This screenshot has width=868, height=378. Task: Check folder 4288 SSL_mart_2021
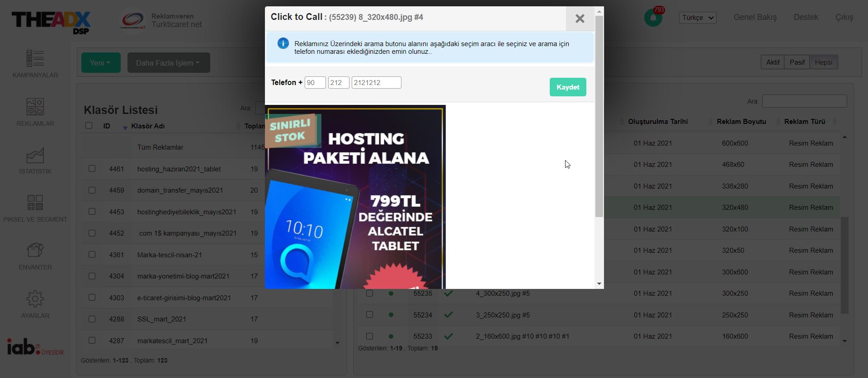[x=92, y=319]
